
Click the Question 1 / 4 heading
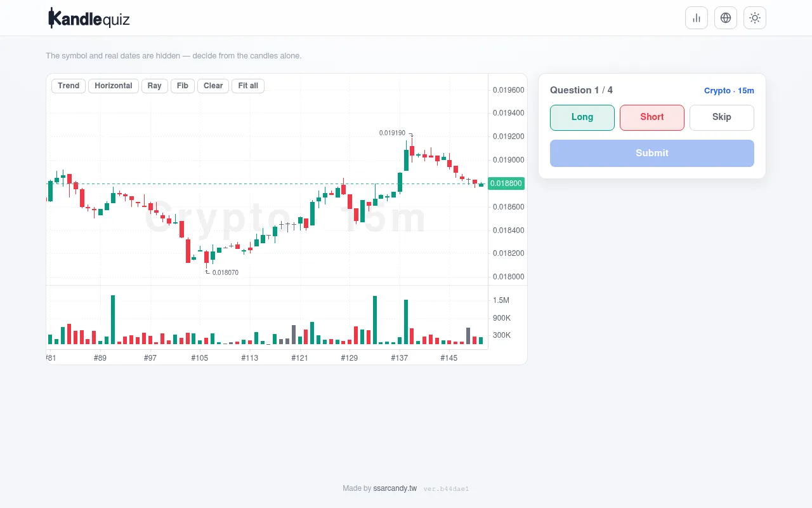(x=581, y=90)
